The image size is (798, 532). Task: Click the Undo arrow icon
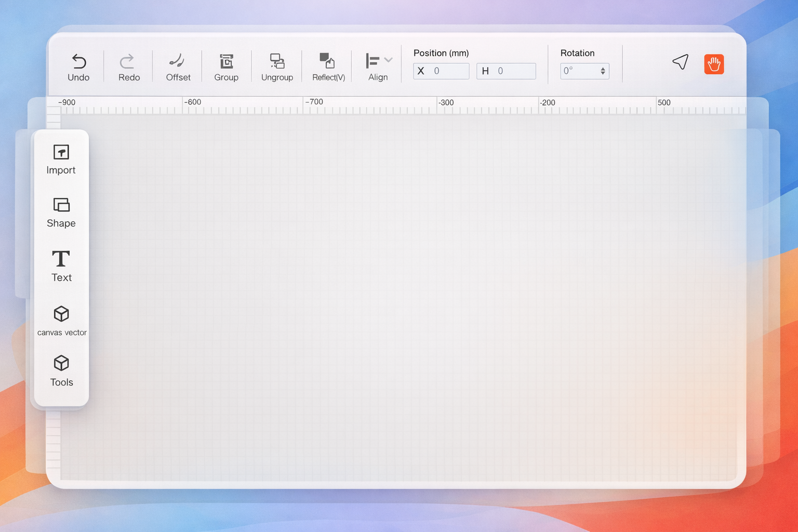point(78,61)
